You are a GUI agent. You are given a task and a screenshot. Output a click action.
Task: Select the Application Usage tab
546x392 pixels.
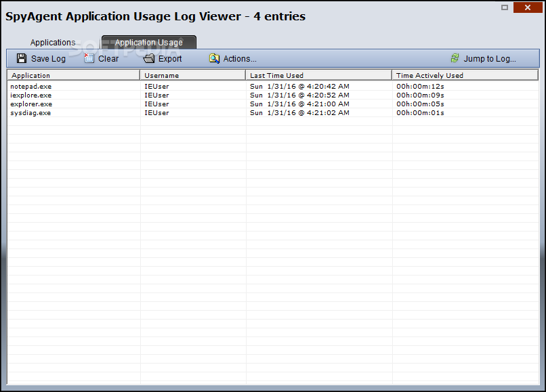pos(148,43)
